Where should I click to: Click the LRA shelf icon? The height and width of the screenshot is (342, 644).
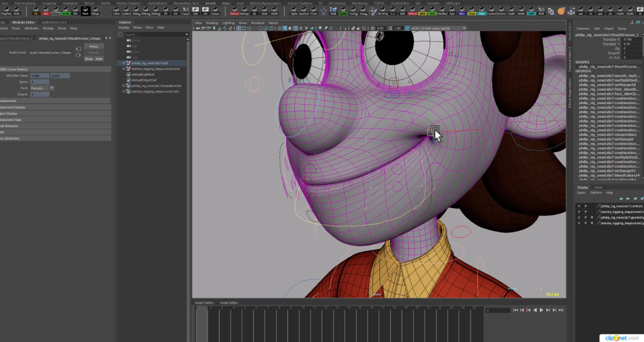pyautogui.click(x=196, y=11)
